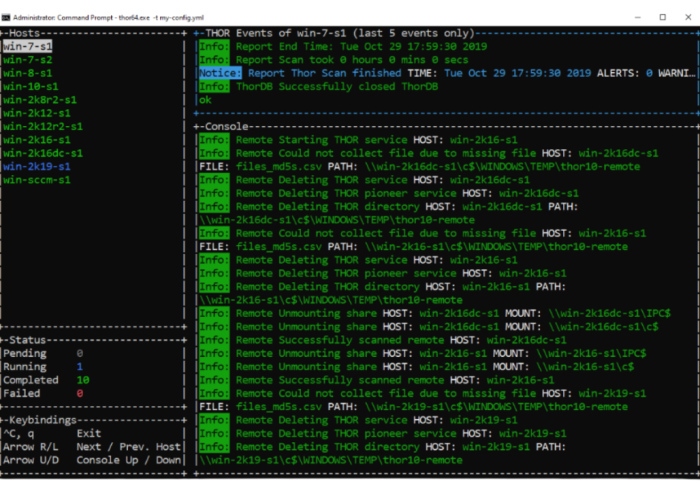Click the Arrow U/D keybinding line

[92, 460]
